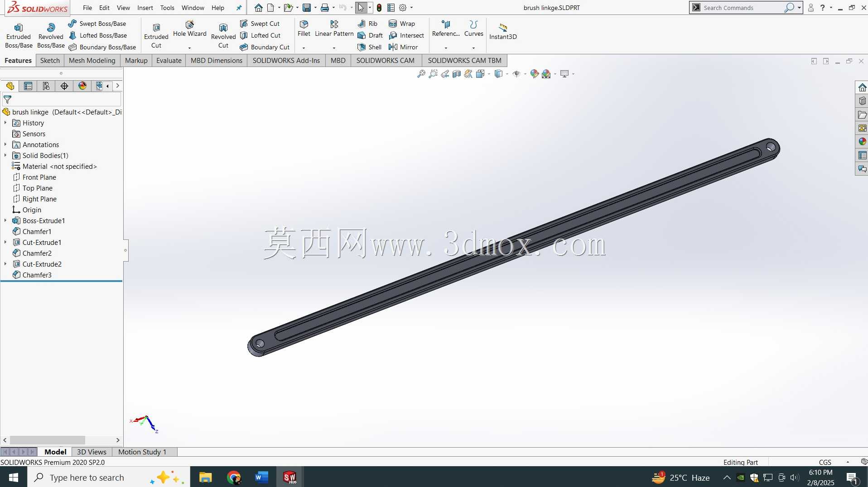The width and height of the screenshot is (868, 487).
Task: Open the Hole Wizard tool
Action: 189,29
